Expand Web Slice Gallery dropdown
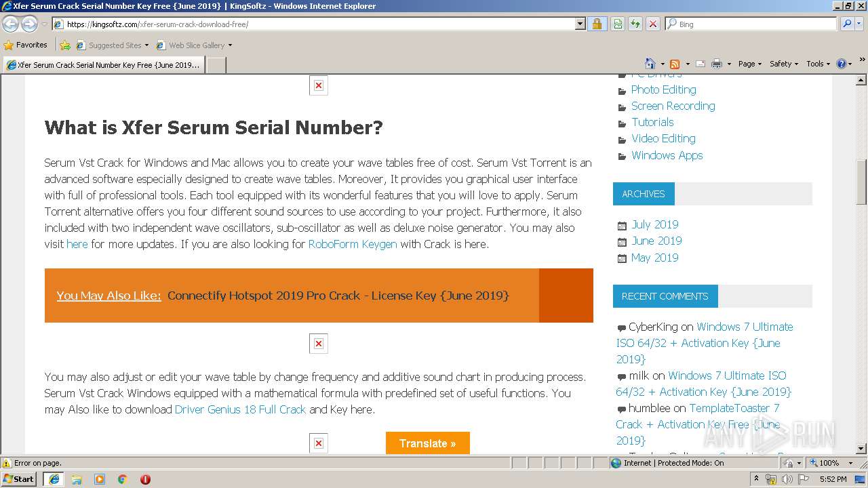The image size is (868, 488). tap(230, 45)
